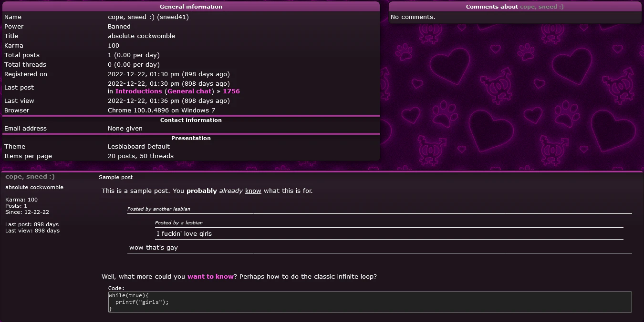Viewport: 644px width, 322px height.
Task: Click the 'Code:' label
Action: (116, 288)
